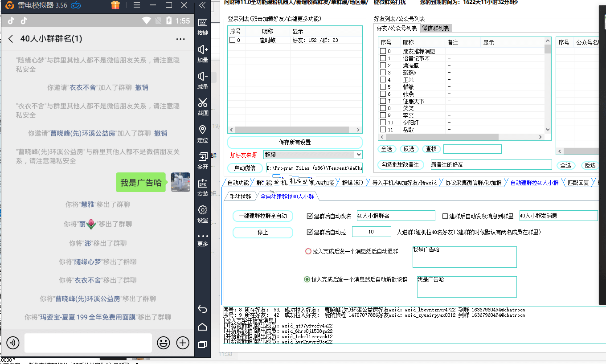Enable 建群后自动发条消息到群里 checkbox

[x=444, y=216]
